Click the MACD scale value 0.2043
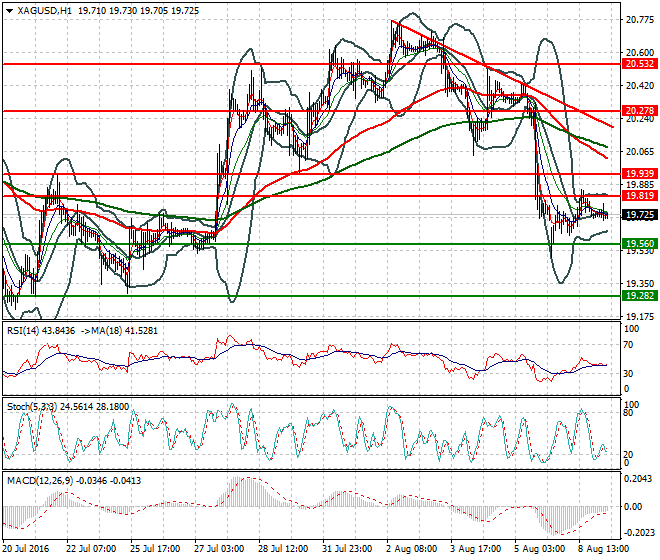 click(638, 479)
